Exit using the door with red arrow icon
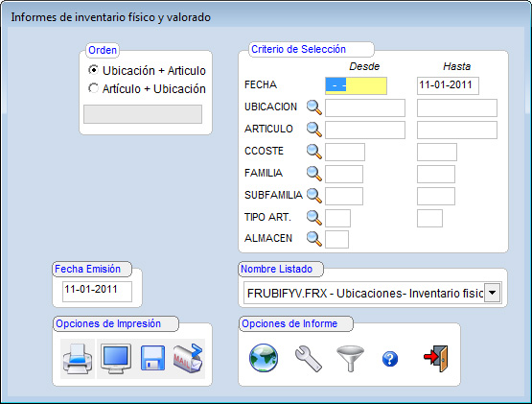 436,358
